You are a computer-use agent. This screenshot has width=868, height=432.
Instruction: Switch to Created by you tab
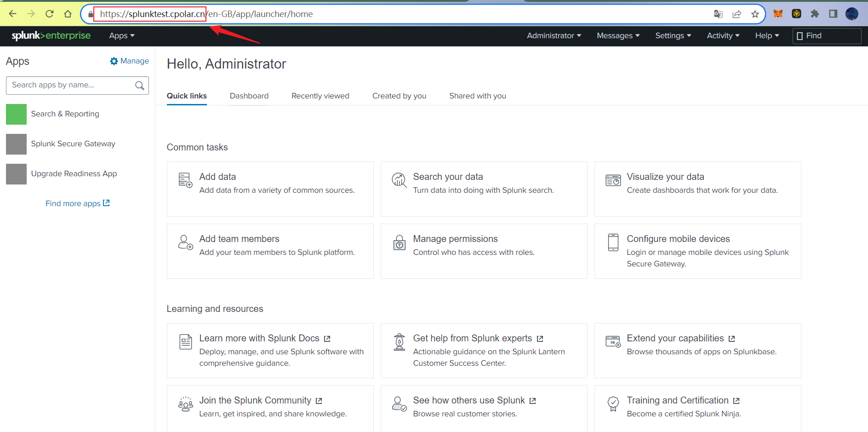pyautogui.click(x=399, y=96)
